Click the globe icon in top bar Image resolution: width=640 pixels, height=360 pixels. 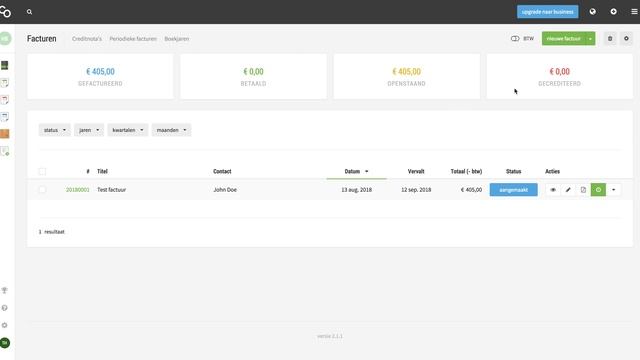593,12
